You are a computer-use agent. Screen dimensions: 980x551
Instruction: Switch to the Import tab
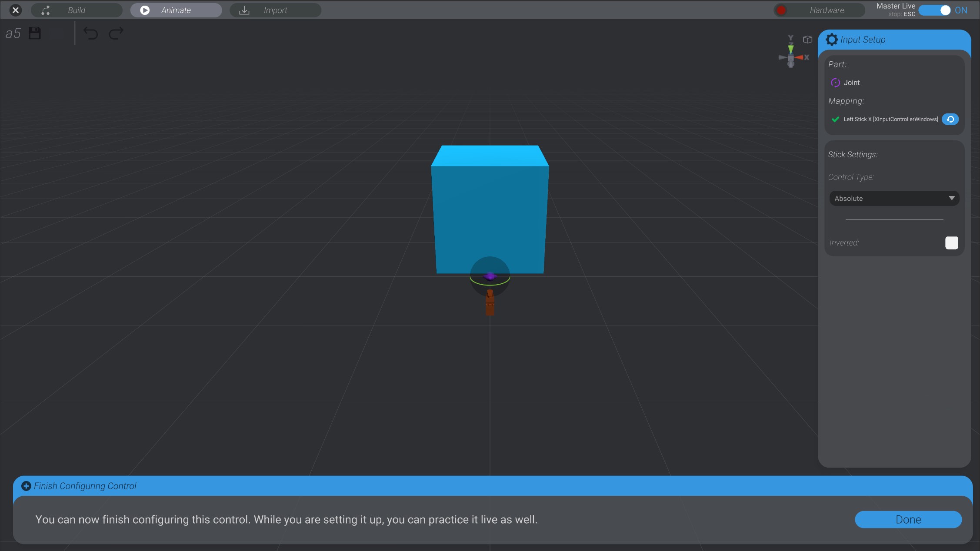(x=275, y=10)
